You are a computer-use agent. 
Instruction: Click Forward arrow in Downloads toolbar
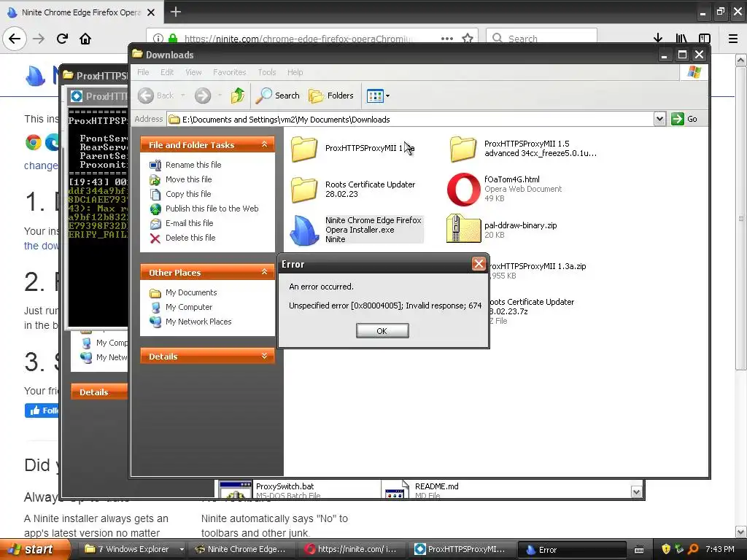[203, 96]
